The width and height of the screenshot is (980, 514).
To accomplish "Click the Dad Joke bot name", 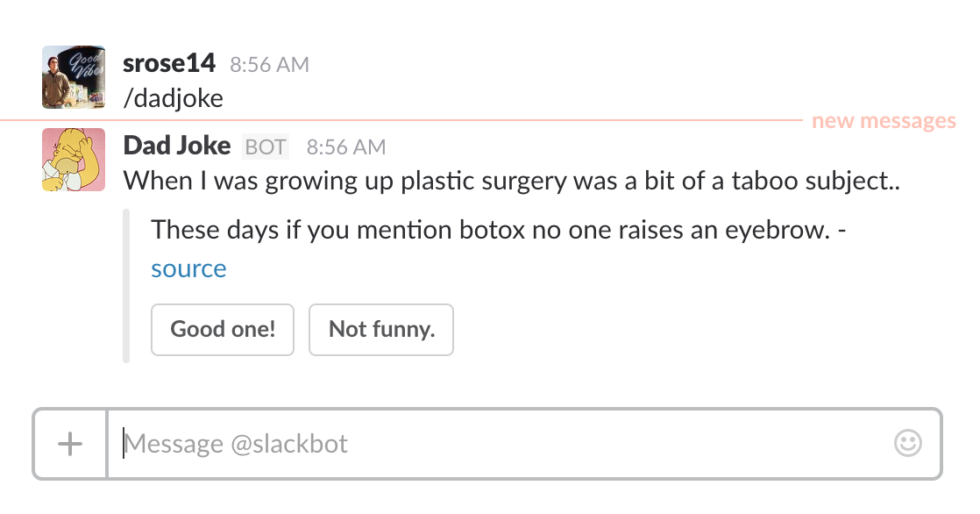I will [x=177, y=146].
